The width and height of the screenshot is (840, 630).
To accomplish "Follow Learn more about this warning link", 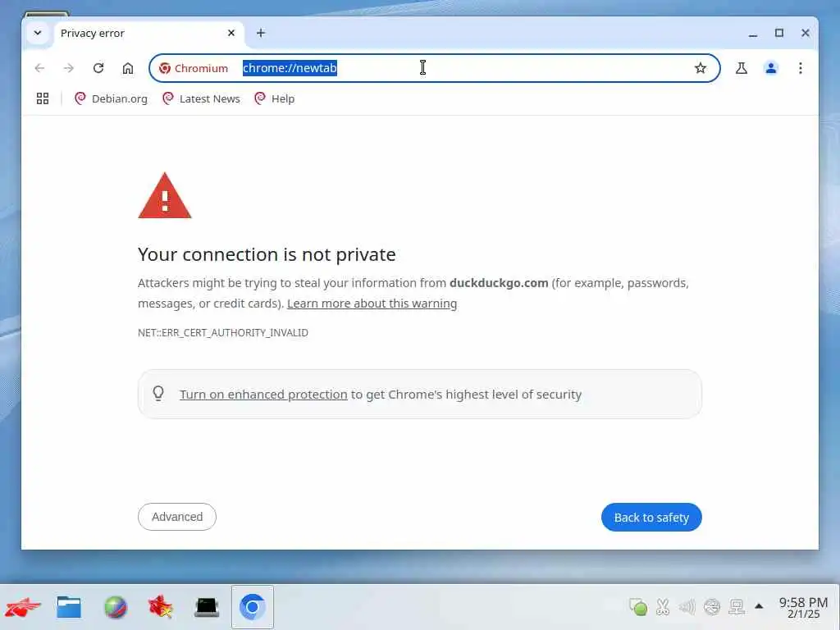I will [372, 304].
